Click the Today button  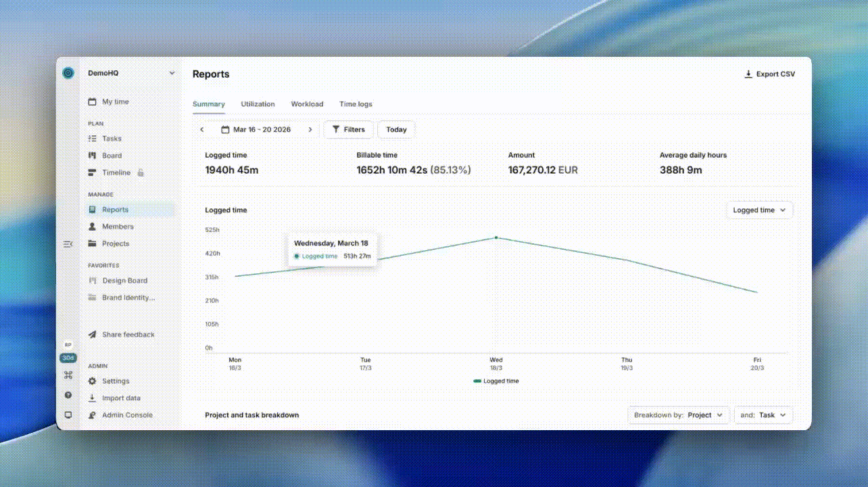click(396, 130)
